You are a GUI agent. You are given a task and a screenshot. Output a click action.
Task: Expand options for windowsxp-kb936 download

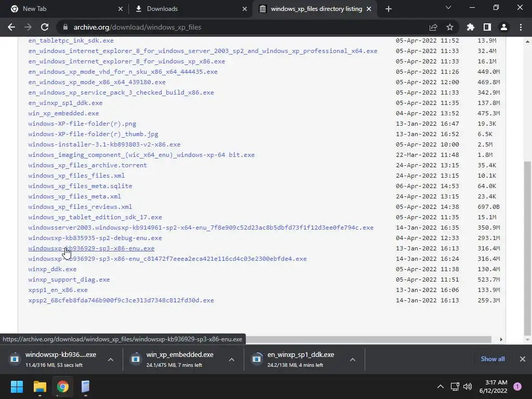[111, 360]
